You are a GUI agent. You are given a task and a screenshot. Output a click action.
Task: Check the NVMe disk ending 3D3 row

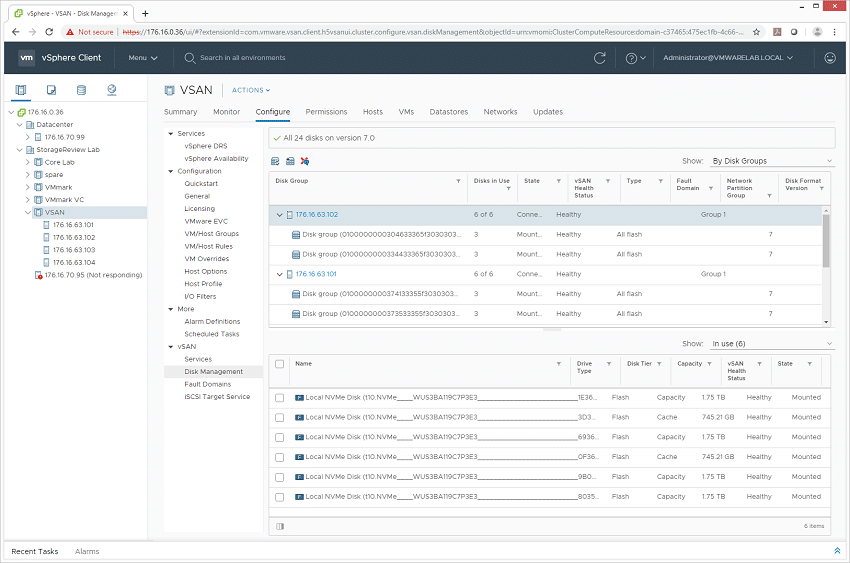[x=280, y=418]
